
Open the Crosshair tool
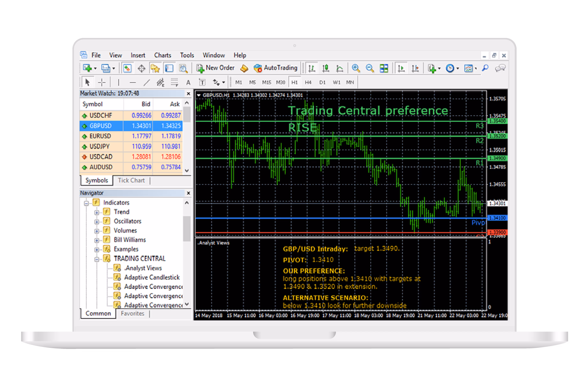(101, 82)
